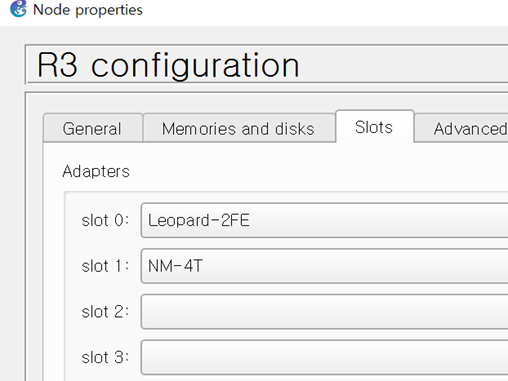Click the GNS3 chameleon icon in title bar

[18, 9]
